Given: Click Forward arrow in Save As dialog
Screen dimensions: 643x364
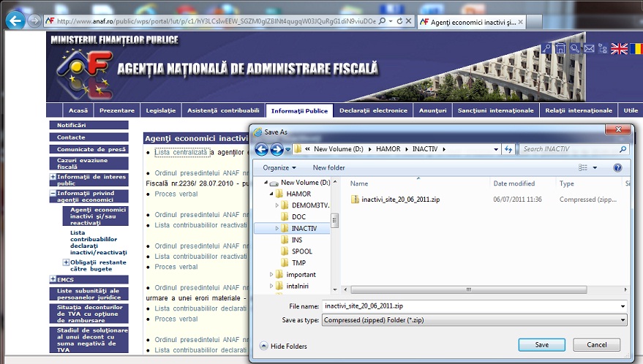Looking at the screenshot, I should 277,149.
